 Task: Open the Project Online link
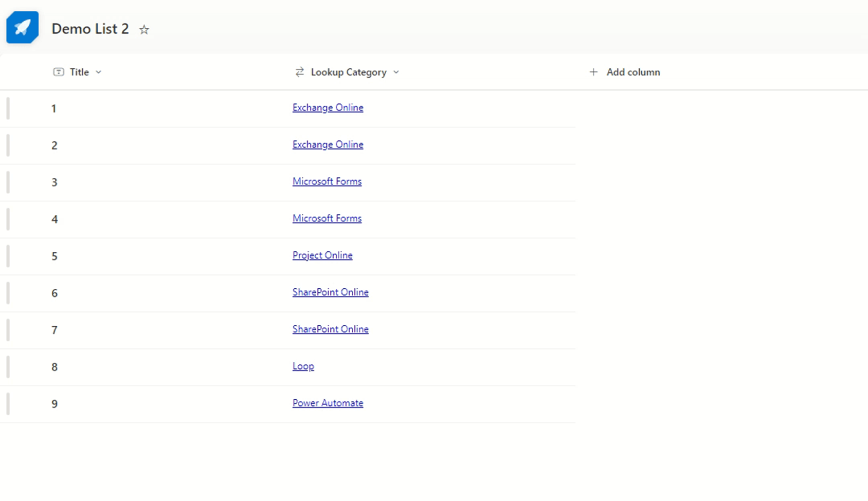[x=322, y=255]
